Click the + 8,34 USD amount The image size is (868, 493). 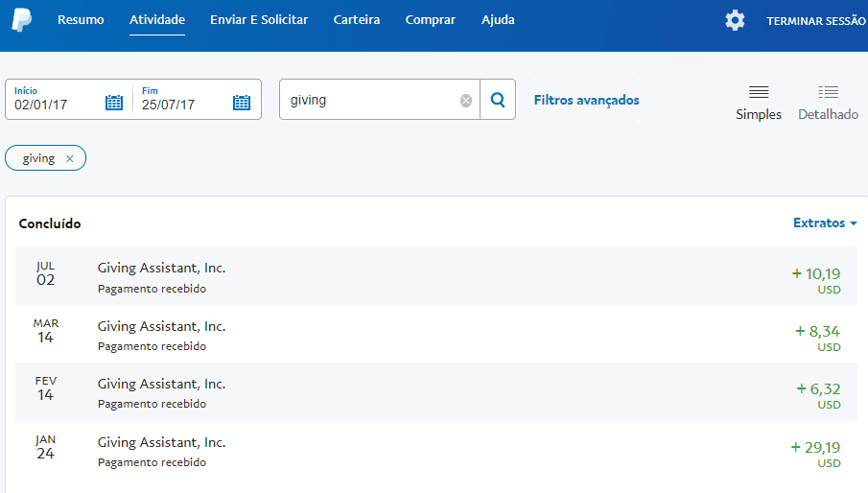click(x=817, y=338)
